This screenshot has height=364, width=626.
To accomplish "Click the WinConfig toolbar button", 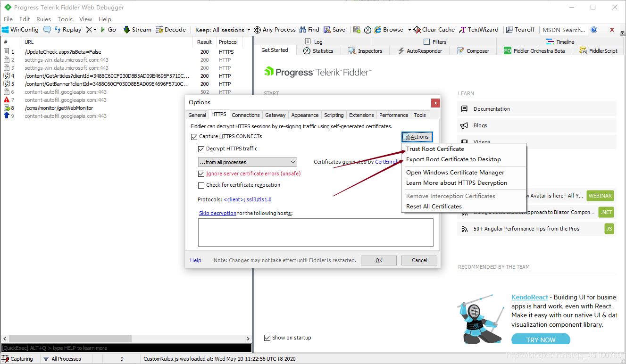I will click(x=20, y=29).
